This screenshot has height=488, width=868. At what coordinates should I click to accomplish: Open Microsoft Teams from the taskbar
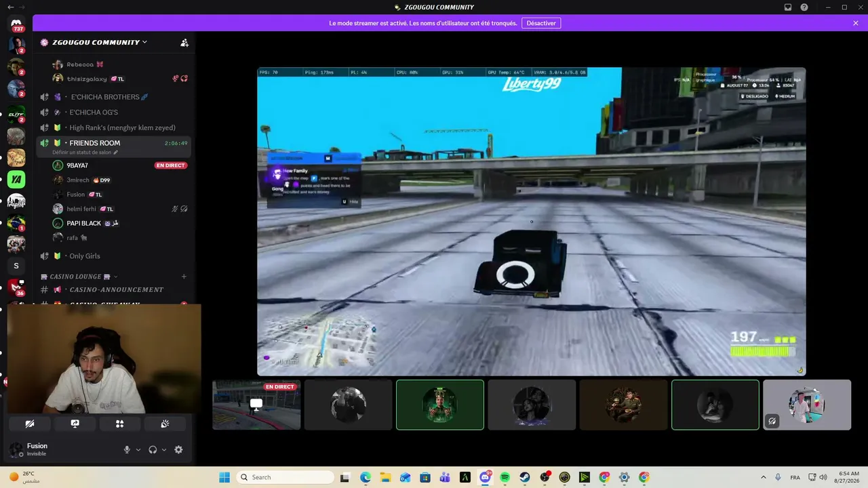[445, 477]
